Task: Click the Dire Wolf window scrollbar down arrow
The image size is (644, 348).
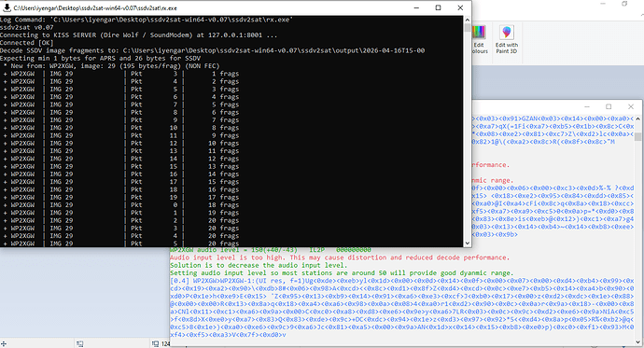Action: pos(637,341)
